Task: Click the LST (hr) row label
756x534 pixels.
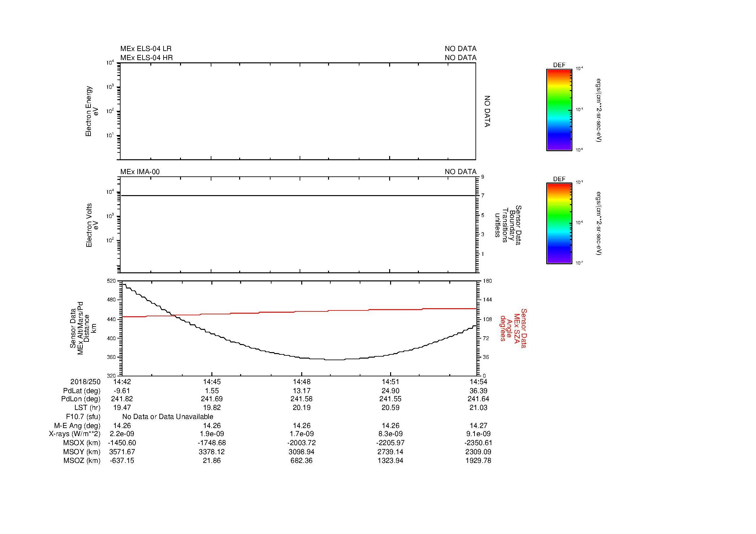Action: point(87,408)
